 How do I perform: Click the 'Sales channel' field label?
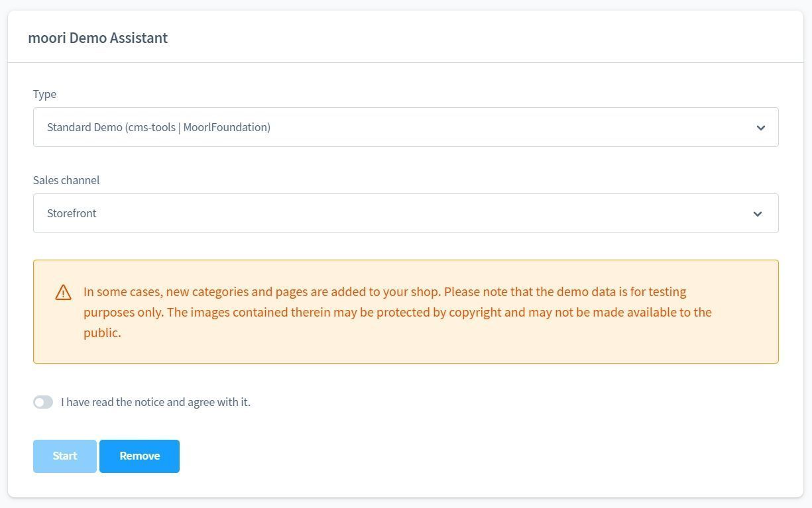[x=66, y=180]
